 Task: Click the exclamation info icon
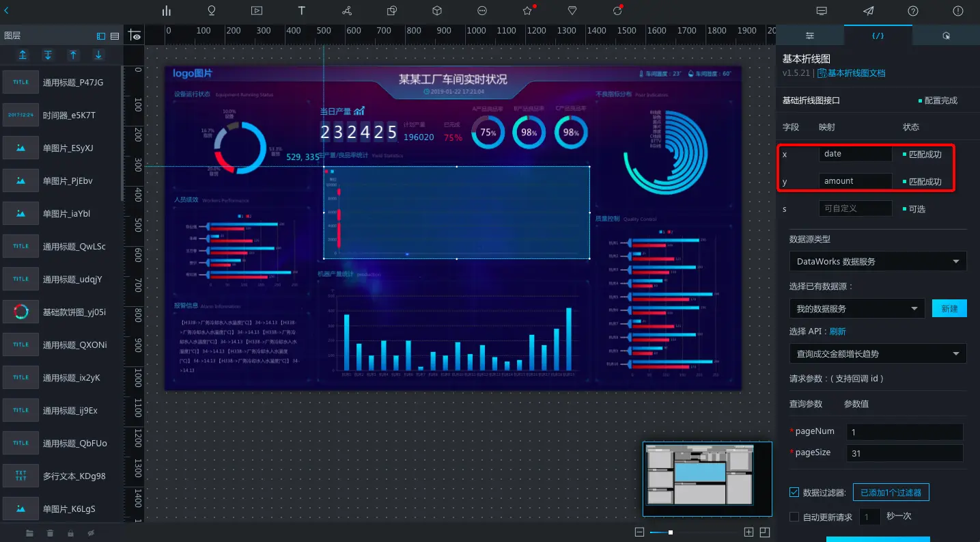point(958,11)
